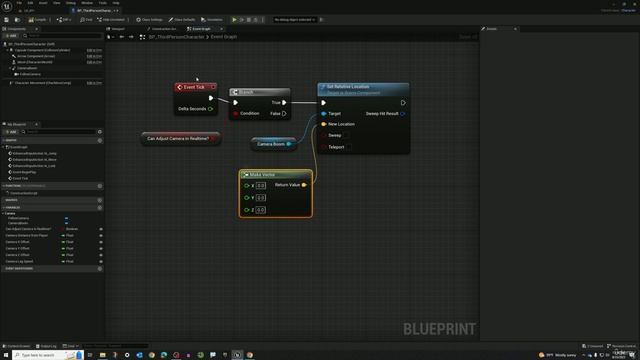This screenshot has width=640, height=360.
Task: Tick the Sweep checkbox on Set Relative Location
Action: [345, 135]
